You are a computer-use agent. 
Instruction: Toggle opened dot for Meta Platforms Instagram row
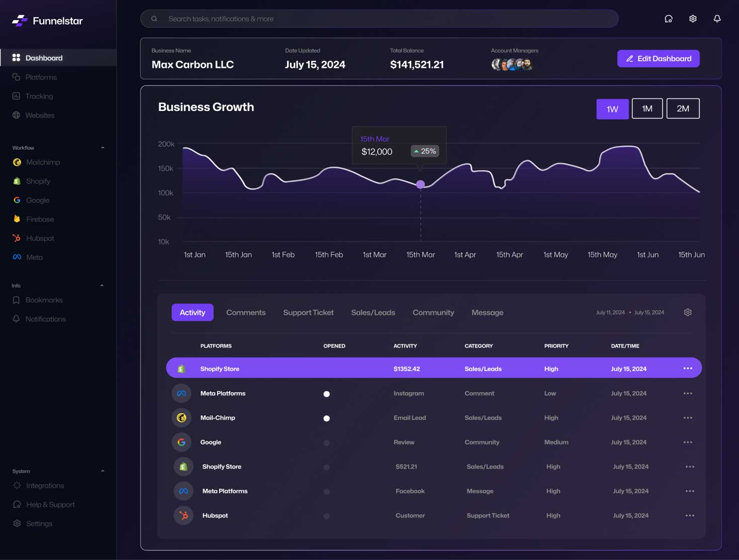[327, 394]
